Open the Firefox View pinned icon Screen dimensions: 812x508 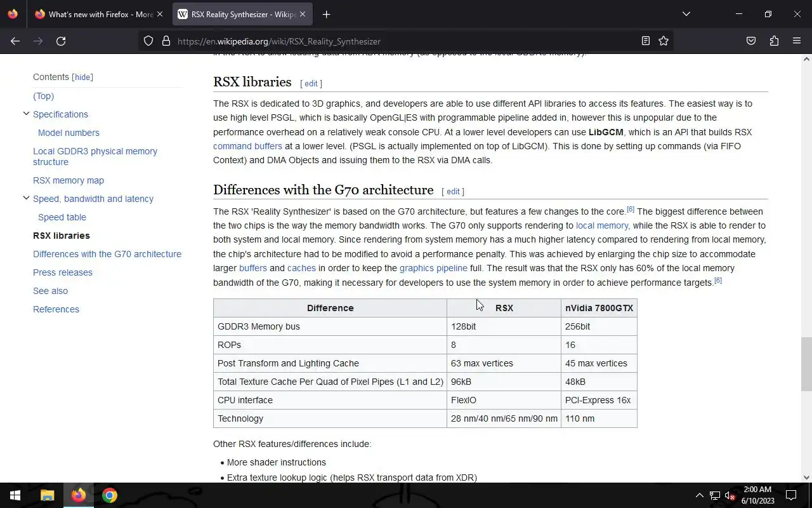13,14
